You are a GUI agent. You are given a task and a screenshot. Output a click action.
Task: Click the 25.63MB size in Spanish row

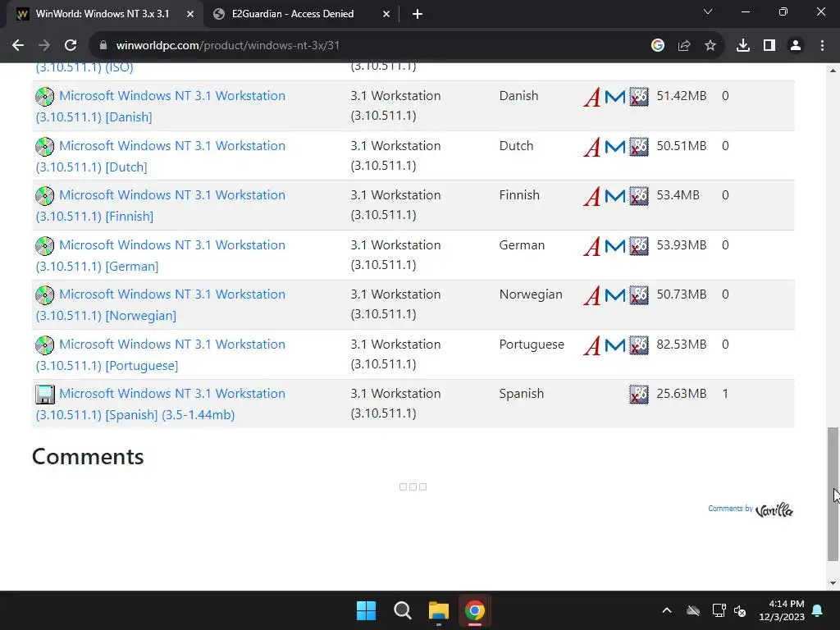(x=682, y=394)
